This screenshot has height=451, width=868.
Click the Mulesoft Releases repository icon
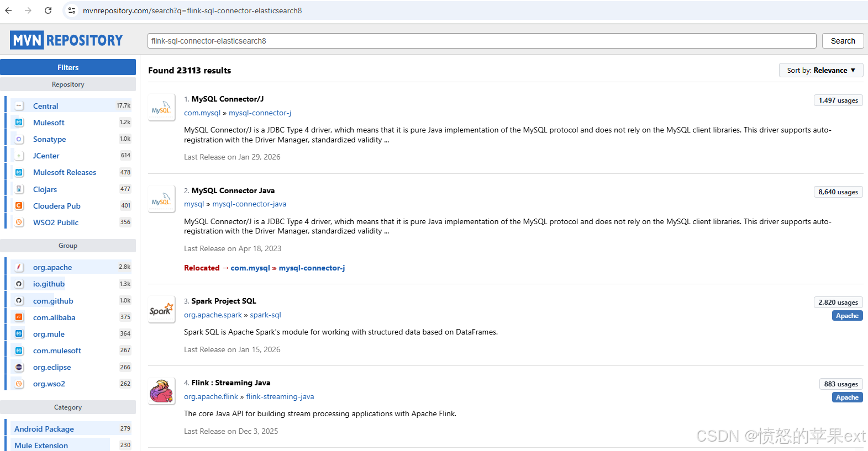click(19, 172)
